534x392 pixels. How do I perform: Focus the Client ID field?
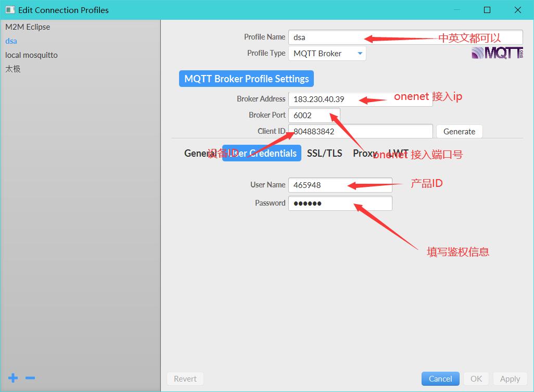tap(360, 131)
